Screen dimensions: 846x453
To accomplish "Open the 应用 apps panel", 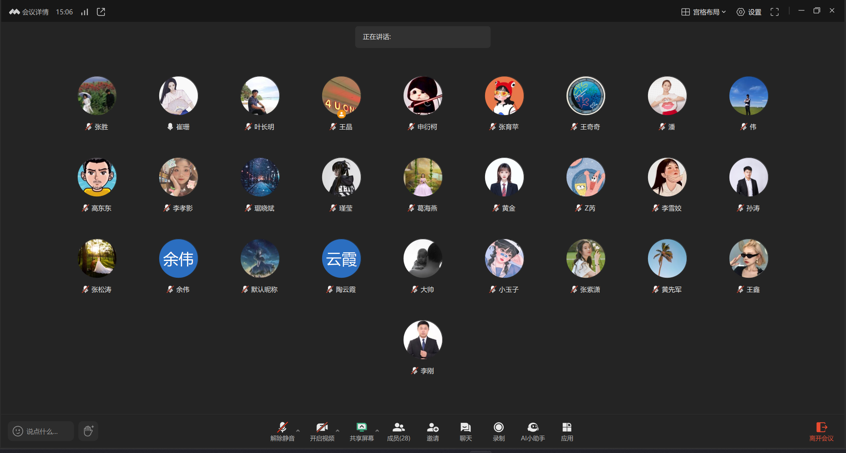I will pyautogui.click(x=567, y=431).
